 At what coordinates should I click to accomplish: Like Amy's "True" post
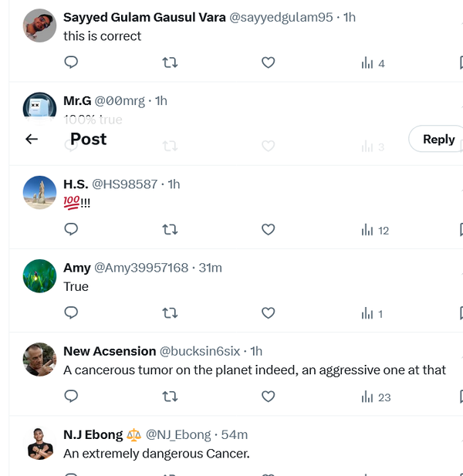click(268, 312)
